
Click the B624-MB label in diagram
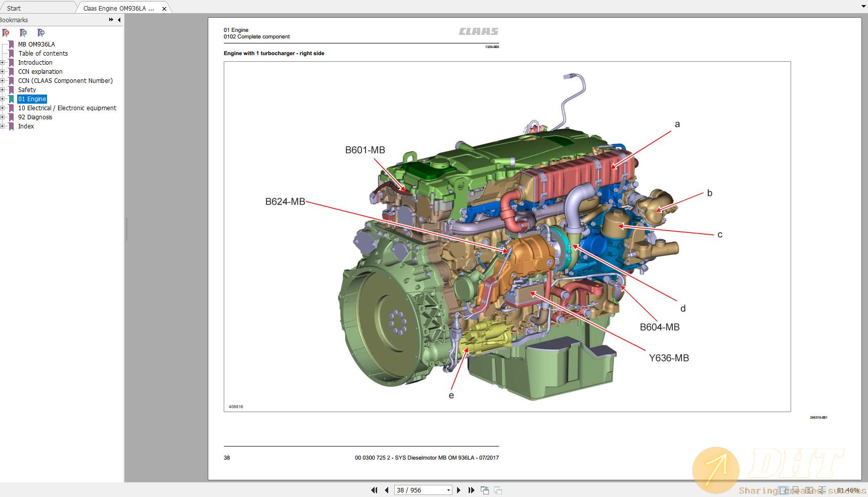pyautogui.click(x=285, y=202)
